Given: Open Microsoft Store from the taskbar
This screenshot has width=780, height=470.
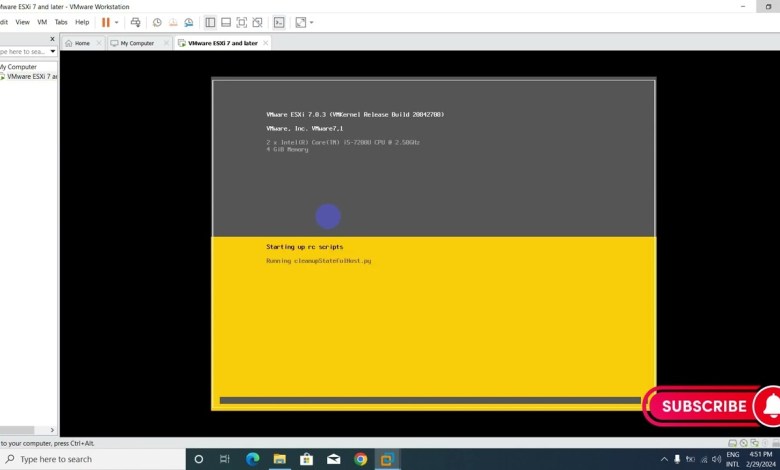Looking at the screenshot, I should tap(306, 459).
